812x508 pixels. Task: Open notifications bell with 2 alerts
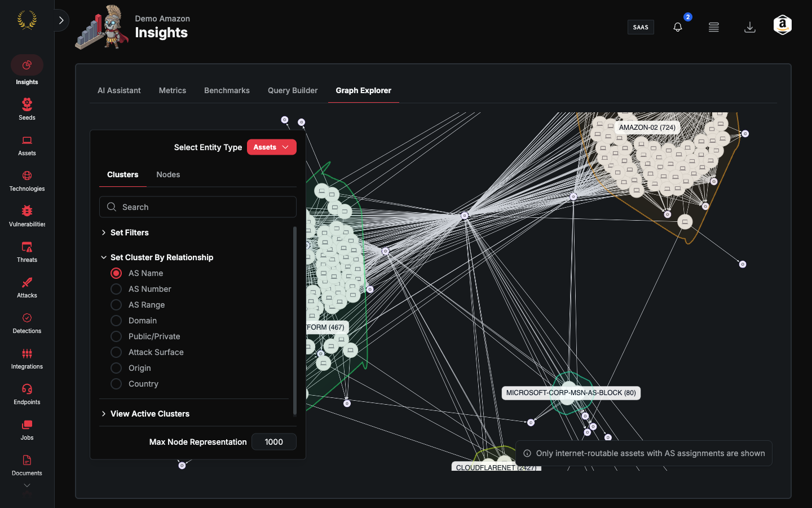coord(678,27)
